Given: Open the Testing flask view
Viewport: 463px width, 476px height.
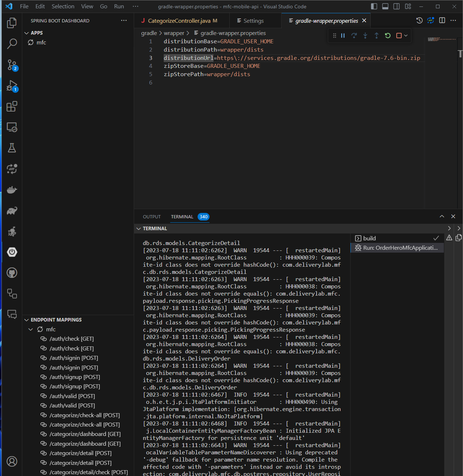Looking at the screenshot, I should click(12, 148).
